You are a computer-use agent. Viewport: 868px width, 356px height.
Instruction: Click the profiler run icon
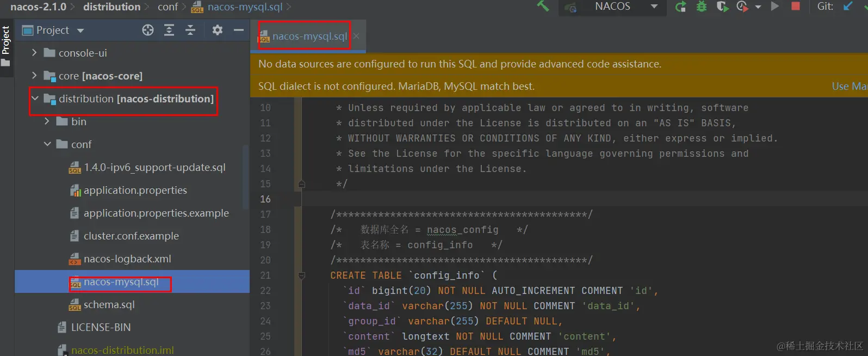click(x=742, y=7)
